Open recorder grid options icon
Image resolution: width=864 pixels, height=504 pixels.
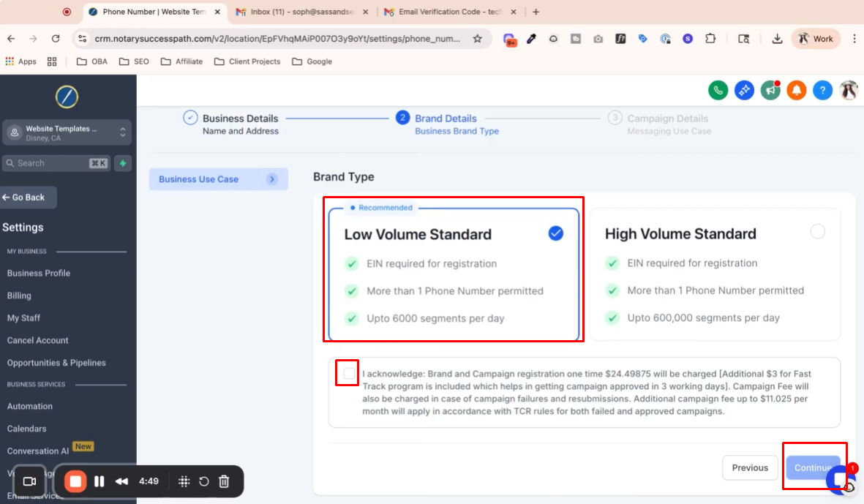pos(184,481)
